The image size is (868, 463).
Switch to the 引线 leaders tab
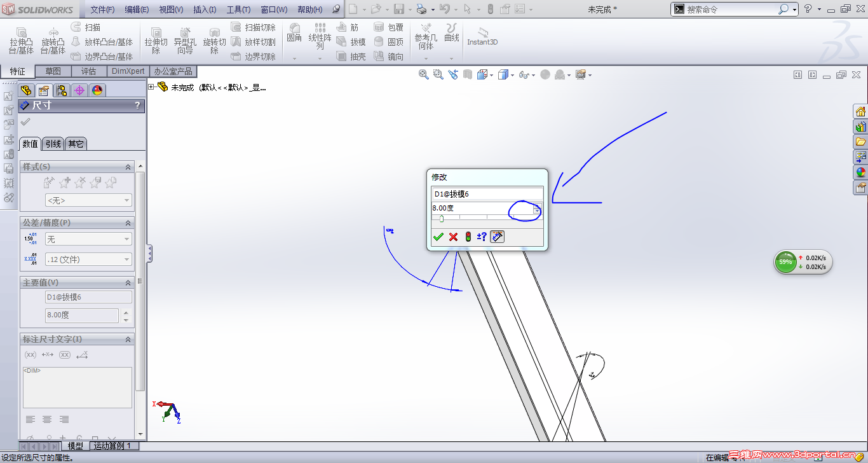(53, 144)
